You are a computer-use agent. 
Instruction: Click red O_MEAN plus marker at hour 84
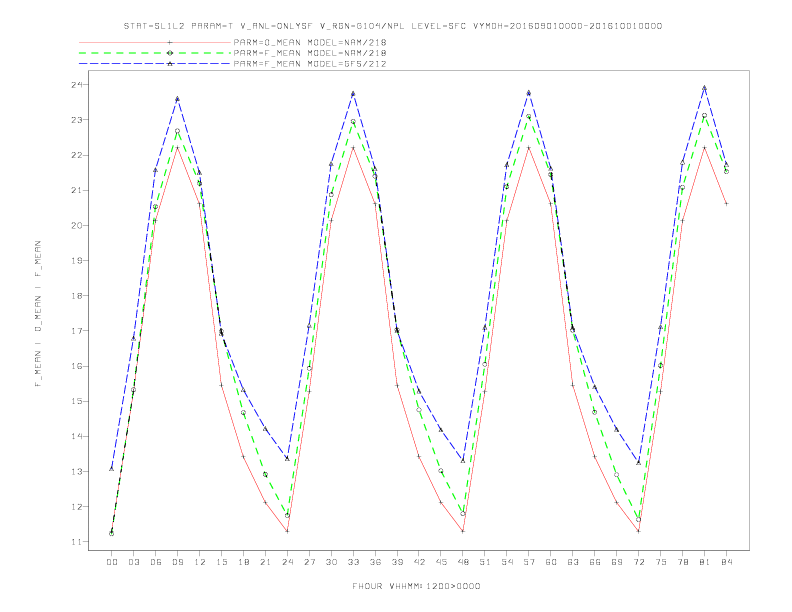pos(726,203)
